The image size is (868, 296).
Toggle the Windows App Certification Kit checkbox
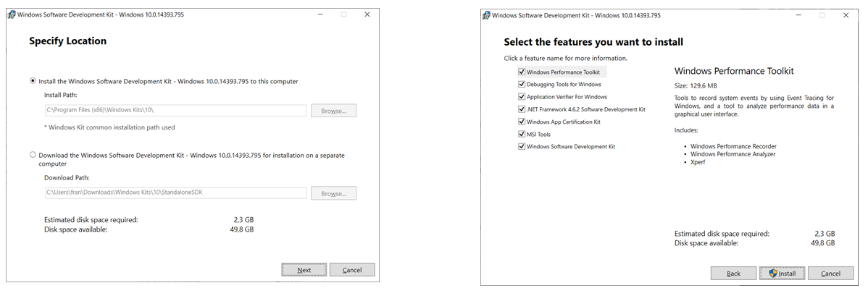(x=522, y=122)
